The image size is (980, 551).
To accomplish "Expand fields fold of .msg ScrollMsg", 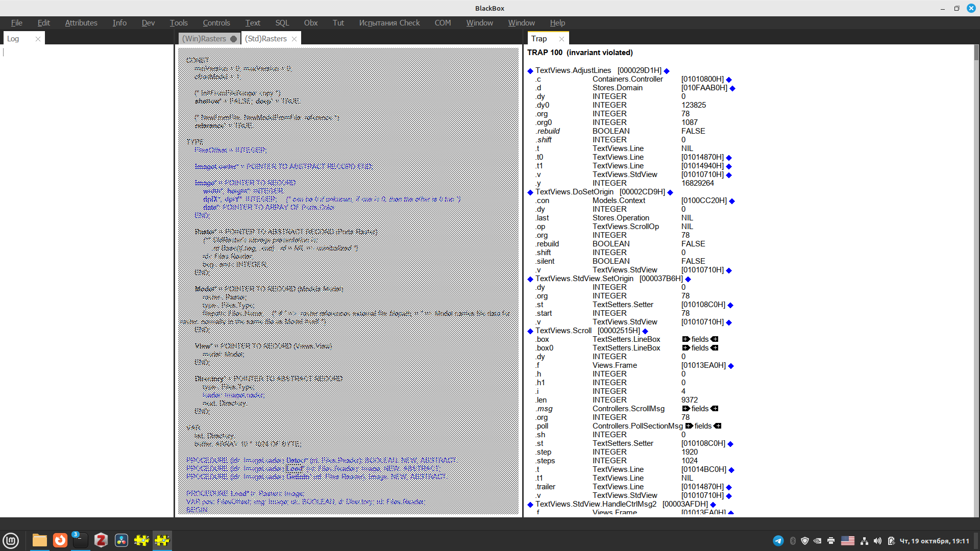I will click(x=686, y=409).
